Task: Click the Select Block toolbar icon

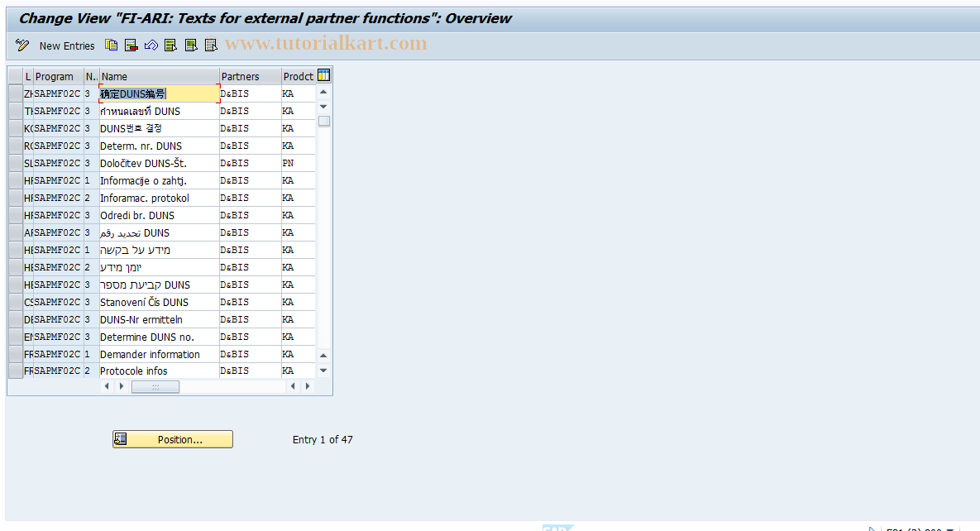Action: (191, 45)
